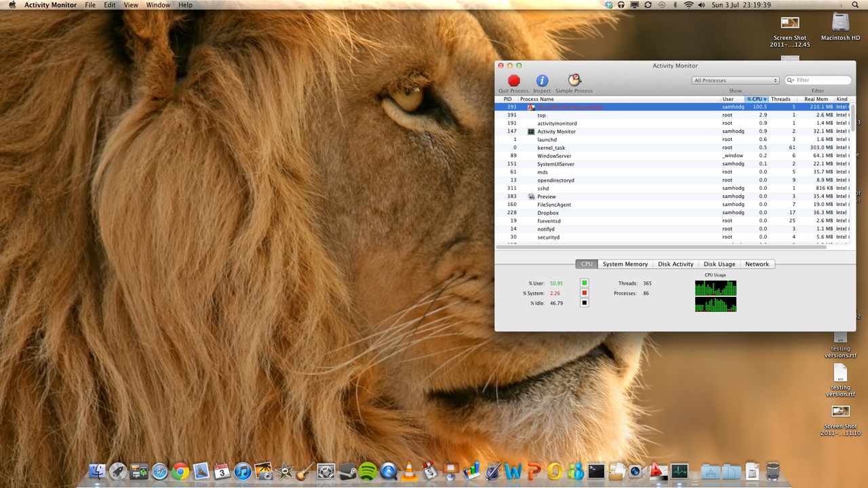868x488 pixels.
Task: Open System Preferences in the Dock
Action: tap(326, 471)
